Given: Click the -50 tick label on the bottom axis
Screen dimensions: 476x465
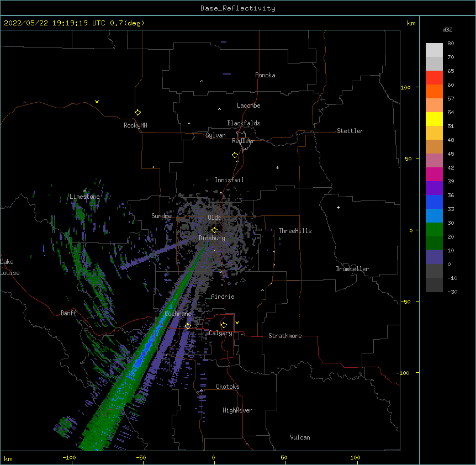Looking at the screenshot, I should 141,457.
